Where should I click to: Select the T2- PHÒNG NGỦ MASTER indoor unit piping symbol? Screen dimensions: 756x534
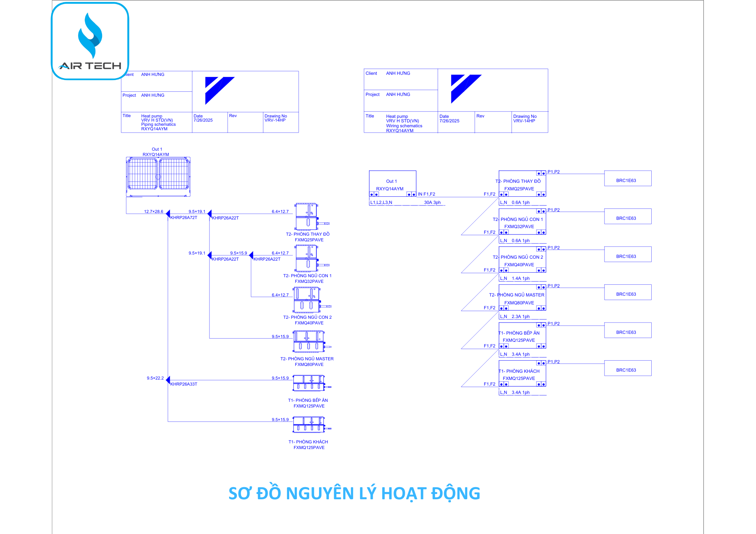coord(309,341)
